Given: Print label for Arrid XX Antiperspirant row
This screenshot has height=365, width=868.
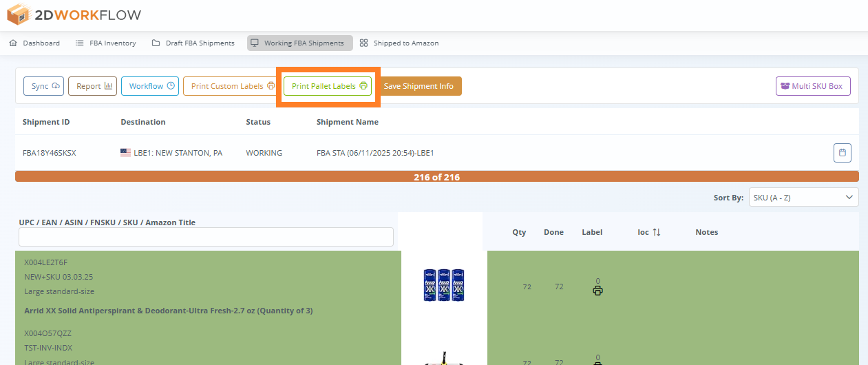Looking at the screenshot, I should [x=597, y=291].
